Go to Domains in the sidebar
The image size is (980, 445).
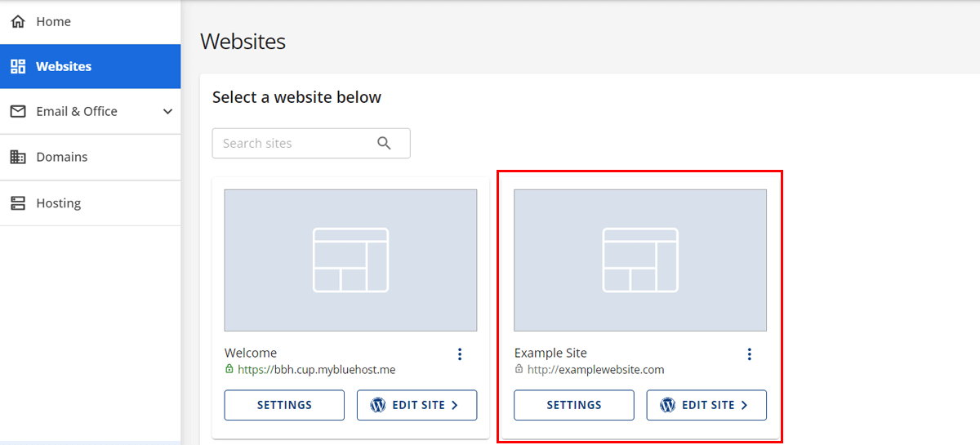[x=90, y=157]
